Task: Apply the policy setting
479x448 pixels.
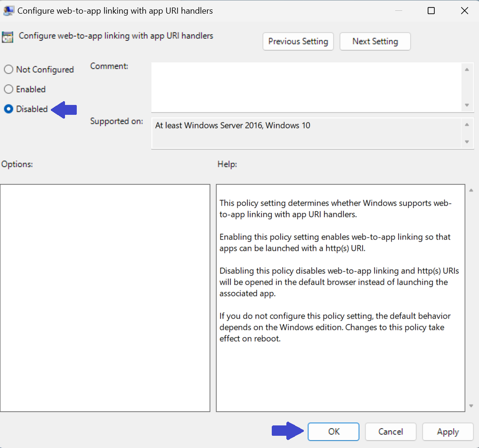Action: click(447, 432)
